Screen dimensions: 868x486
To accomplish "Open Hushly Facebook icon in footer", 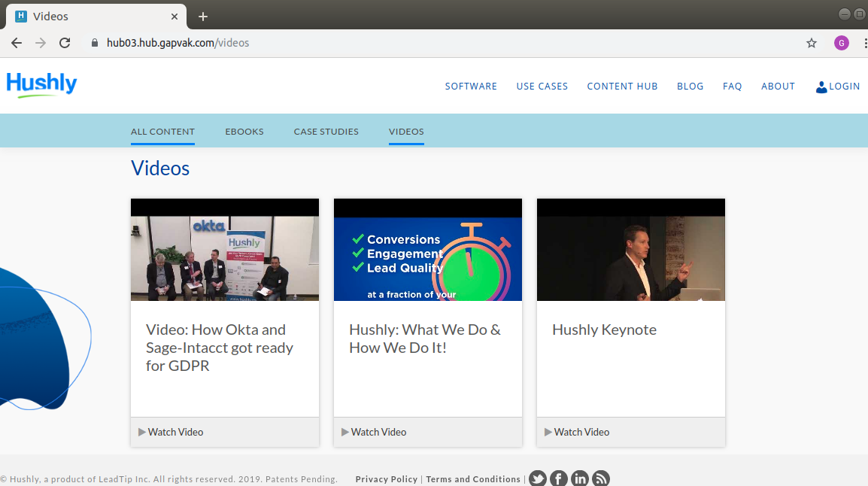I will tap(559, 478).
